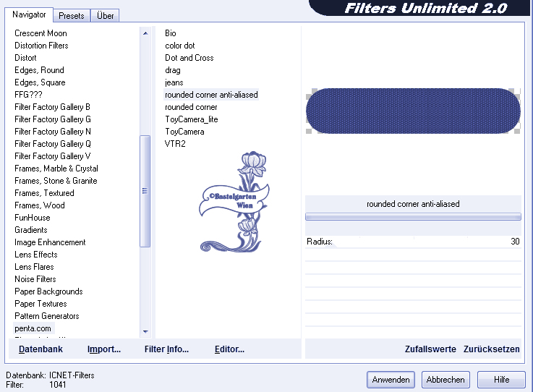This screenshot has width=533, height=392.
Task: Select Filter Factory Gallery G
Action: tap(53, 119)
